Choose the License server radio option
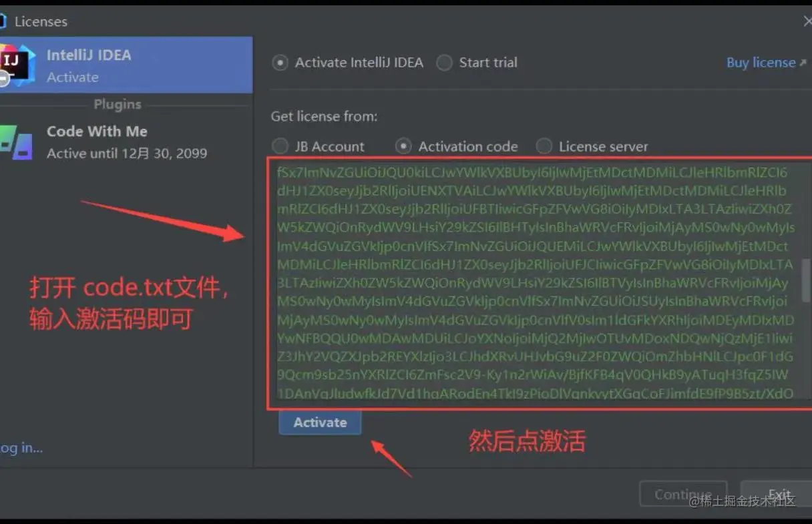 pyautogui.click(x=544, y=146)
